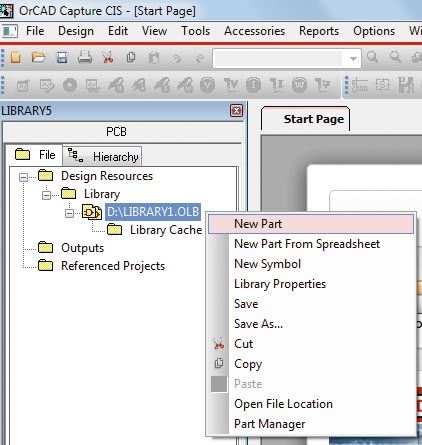Open a file with folder icon

pos(38,58)
